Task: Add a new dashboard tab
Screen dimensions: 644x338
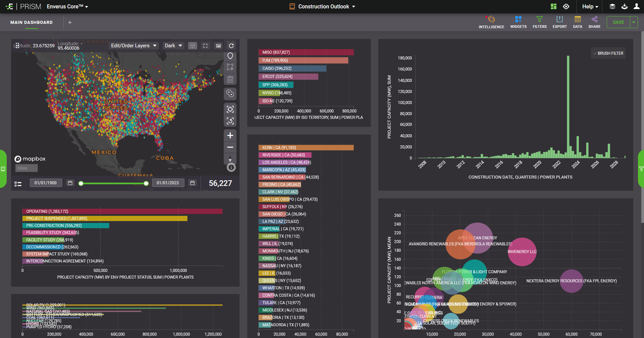Action: click(x=70, y=22)
